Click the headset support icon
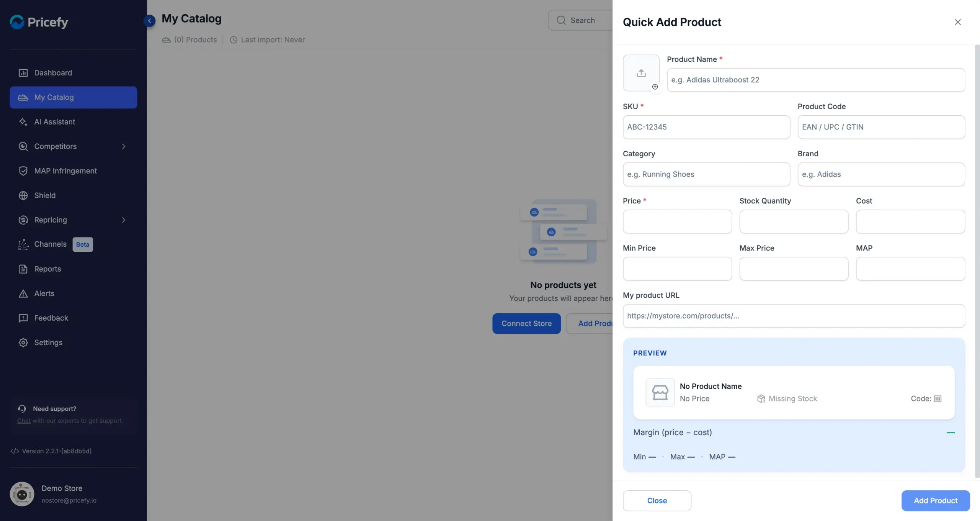Screen dimensions: 980x521 point(22,409)
